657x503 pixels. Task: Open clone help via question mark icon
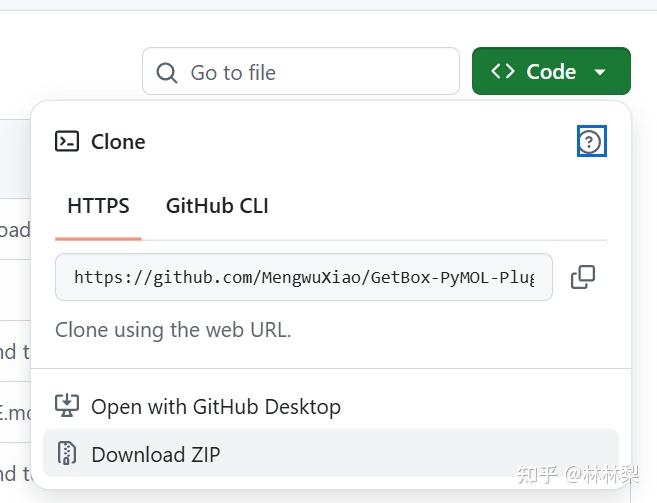(x=592, y=142)
